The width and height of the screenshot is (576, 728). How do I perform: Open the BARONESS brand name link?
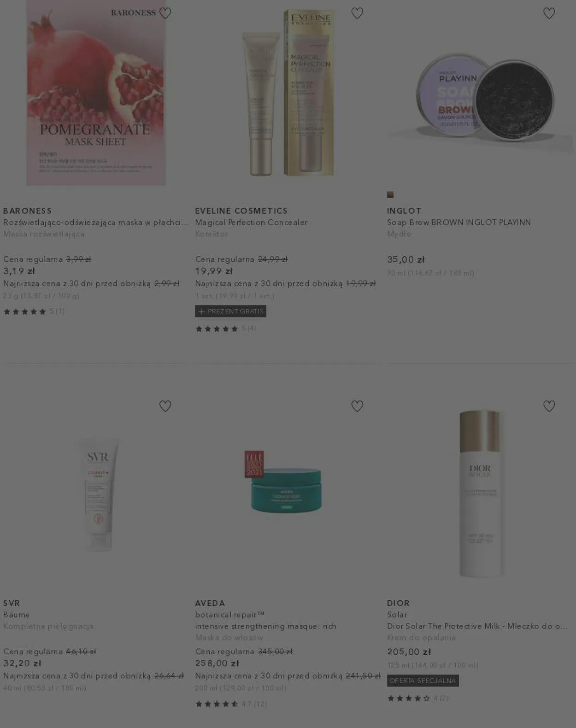pyautogui.click(x=27, y=211)
